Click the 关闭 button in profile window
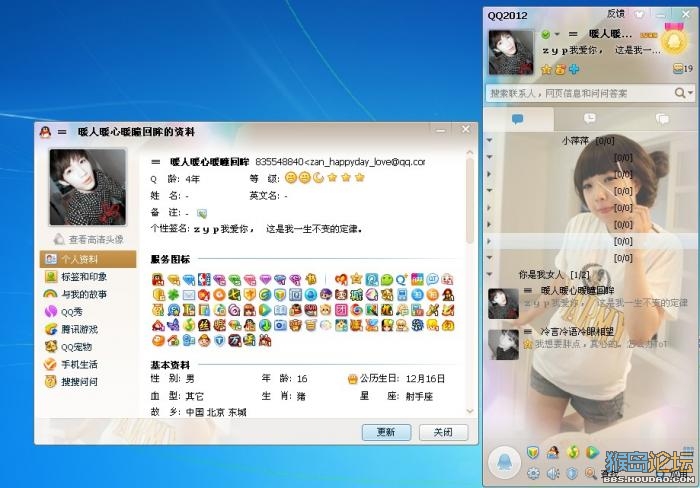The height and width of the screenshot is (488, 700). pyautogui.click(x=443, y=432)
